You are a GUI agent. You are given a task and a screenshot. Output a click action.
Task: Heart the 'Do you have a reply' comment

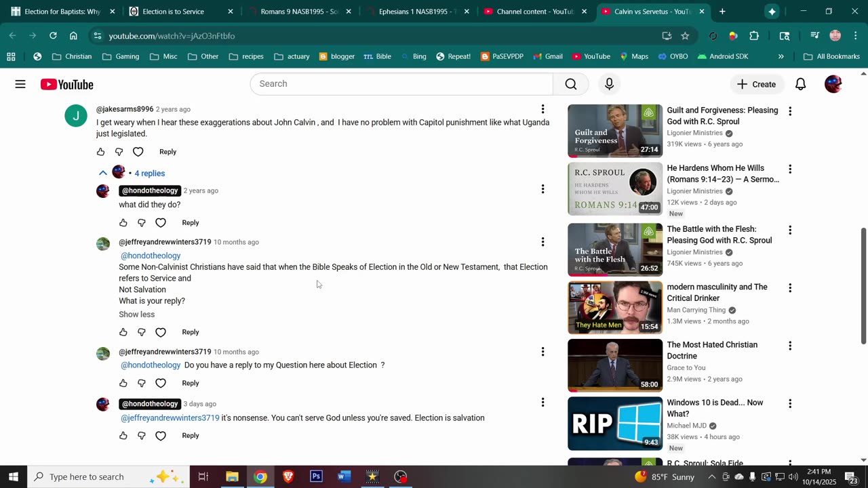click(161, 383)
